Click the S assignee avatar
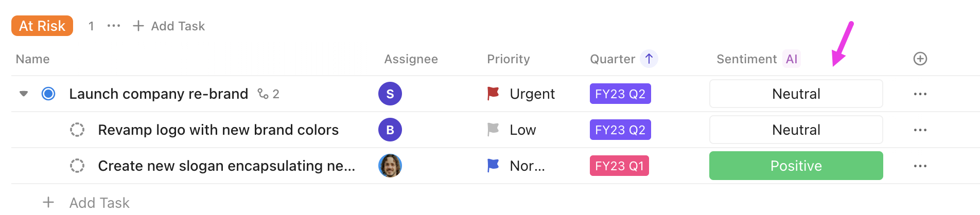This screenshot has width=980, height=215. [x=390, y=94]
